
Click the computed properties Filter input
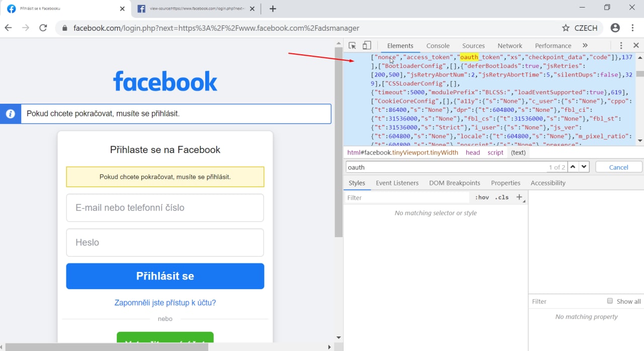coord(565,301)
